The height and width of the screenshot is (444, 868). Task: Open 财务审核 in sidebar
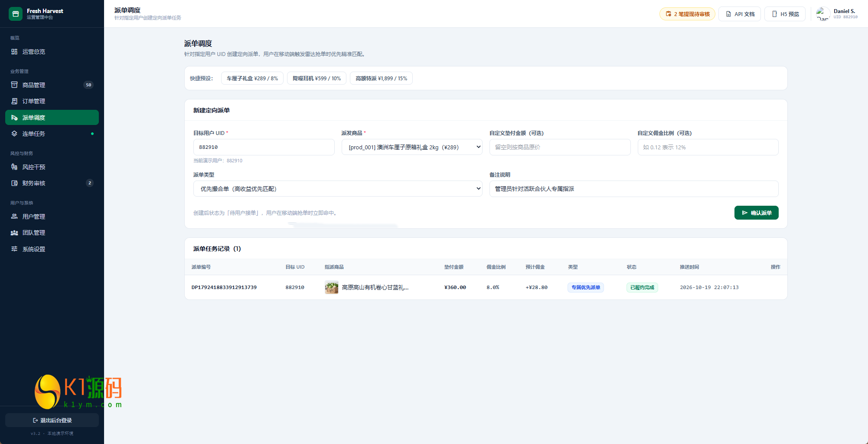coord(52,183)
